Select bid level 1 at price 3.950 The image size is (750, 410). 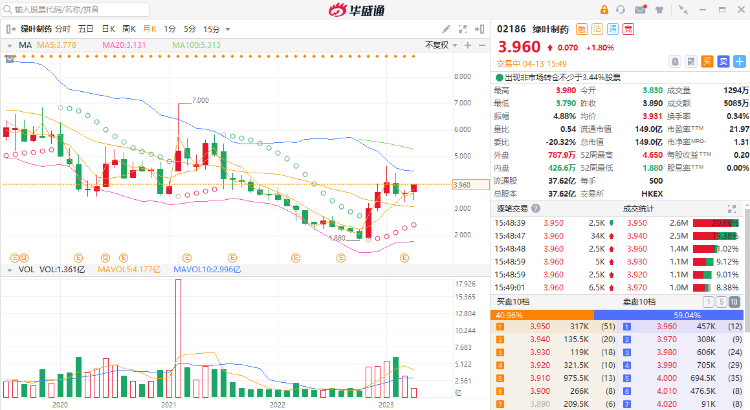click(x=556, y=326)
